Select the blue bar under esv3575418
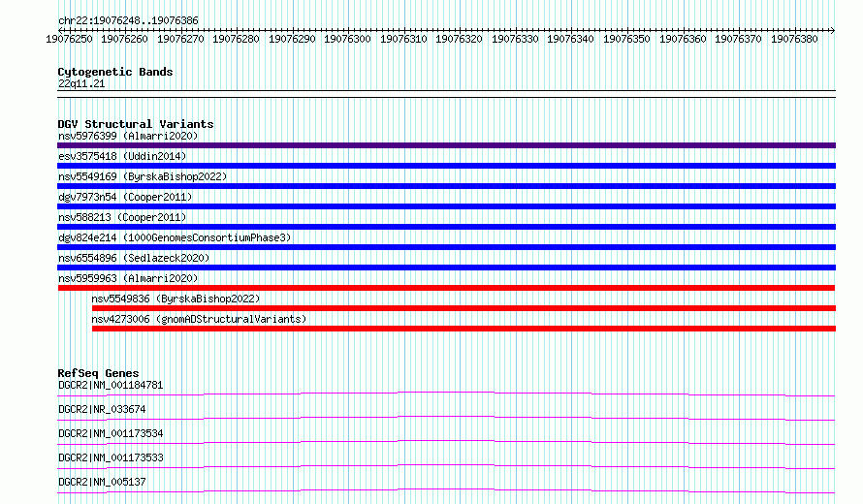The width and height of the screenshot is (863, 504). click(x=446, y=166)
